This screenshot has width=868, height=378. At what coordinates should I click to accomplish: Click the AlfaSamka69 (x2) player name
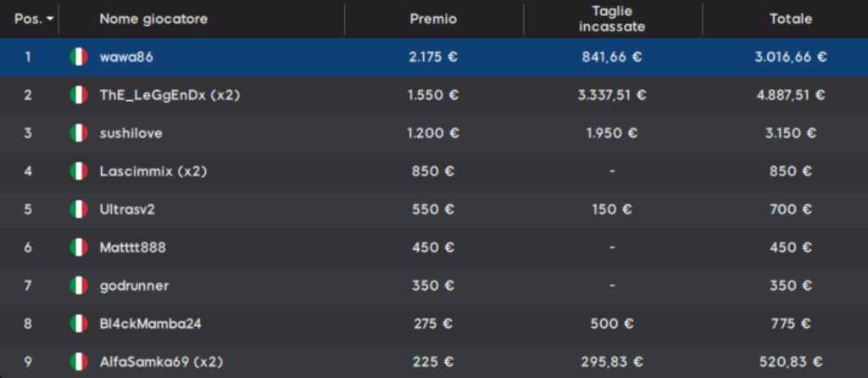(x=161, y=362)
